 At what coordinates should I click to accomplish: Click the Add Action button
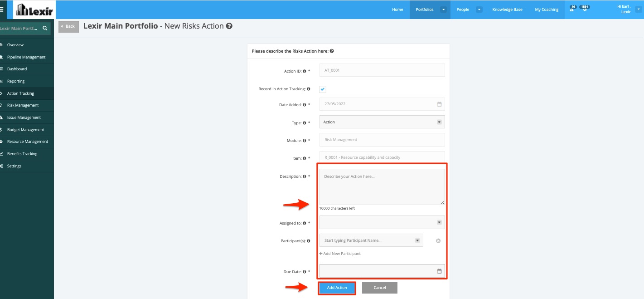[337, 288]
